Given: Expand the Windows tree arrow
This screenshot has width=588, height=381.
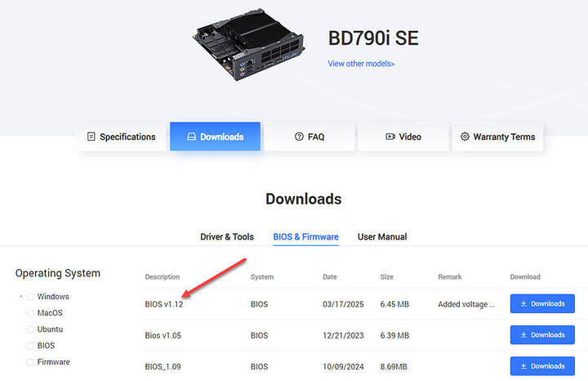Looking at the screenshot, I should (21, 297).
